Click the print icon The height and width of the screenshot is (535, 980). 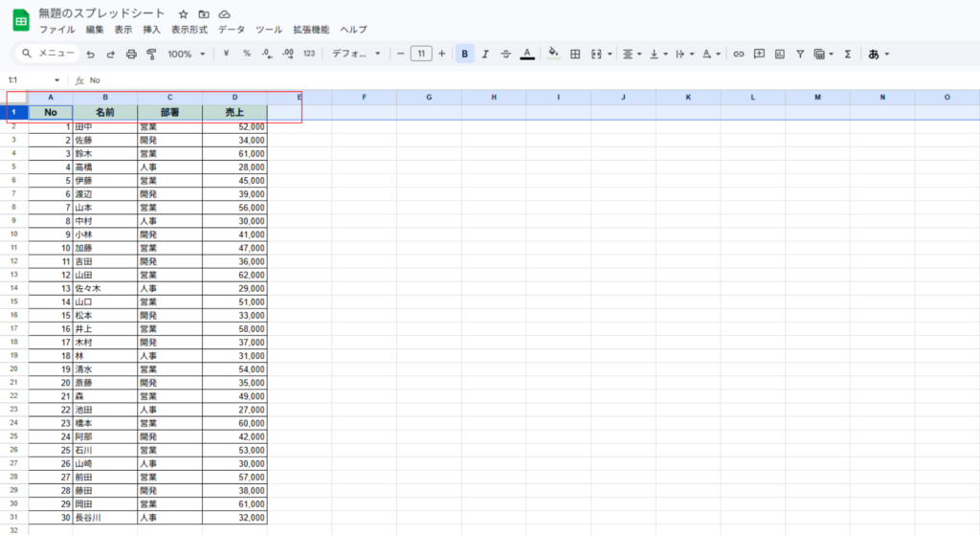[x=131, y=55]
